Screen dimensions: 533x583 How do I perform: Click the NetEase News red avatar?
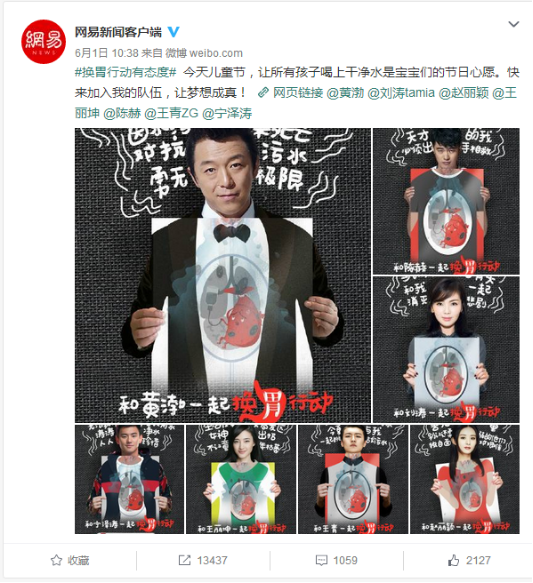pyautogui.click(x=43, y=42)
